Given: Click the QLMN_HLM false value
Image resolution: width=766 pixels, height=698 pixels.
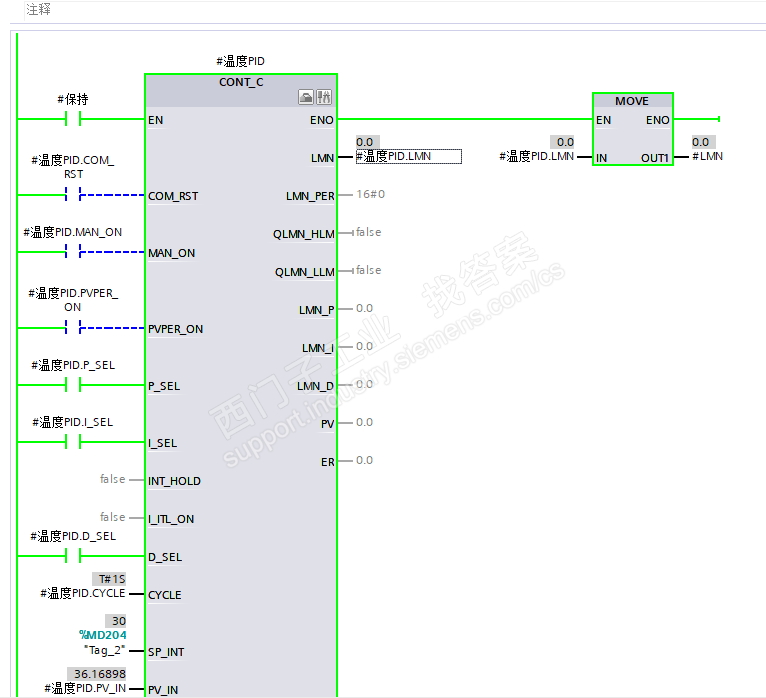Looking at the screenshot, I should coord(368,232).
